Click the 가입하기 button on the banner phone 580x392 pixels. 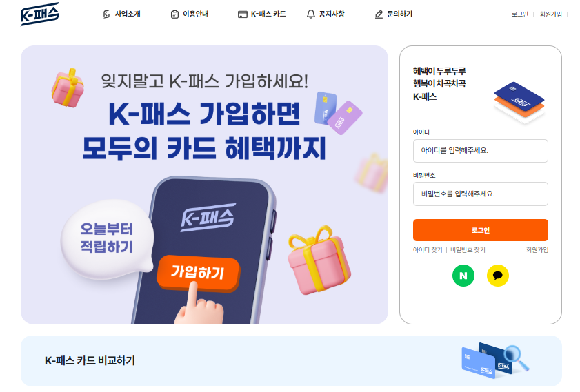pyautogui.click(x=198, y=272)
